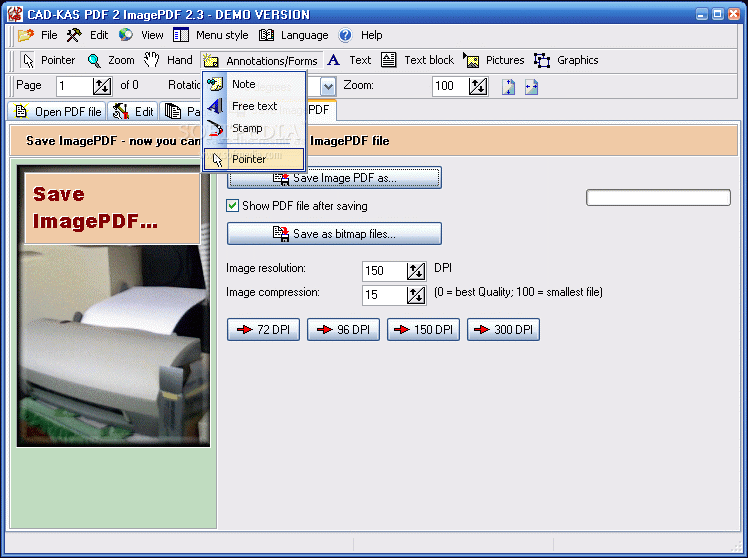This screenshot has height=558, width=748.
Task: Open the Help menu
Action: coord(371,35)
